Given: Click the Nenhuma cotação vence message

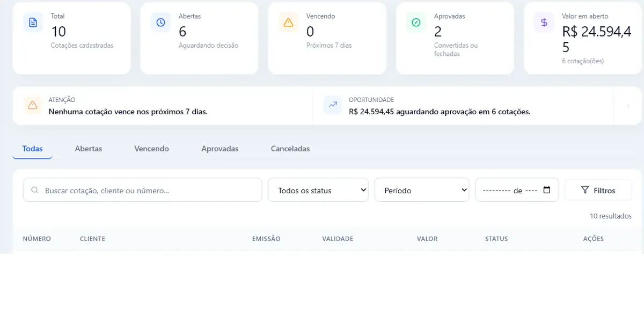Looking at the screenshot, I should pyautogui.click(x=128, y=112).
